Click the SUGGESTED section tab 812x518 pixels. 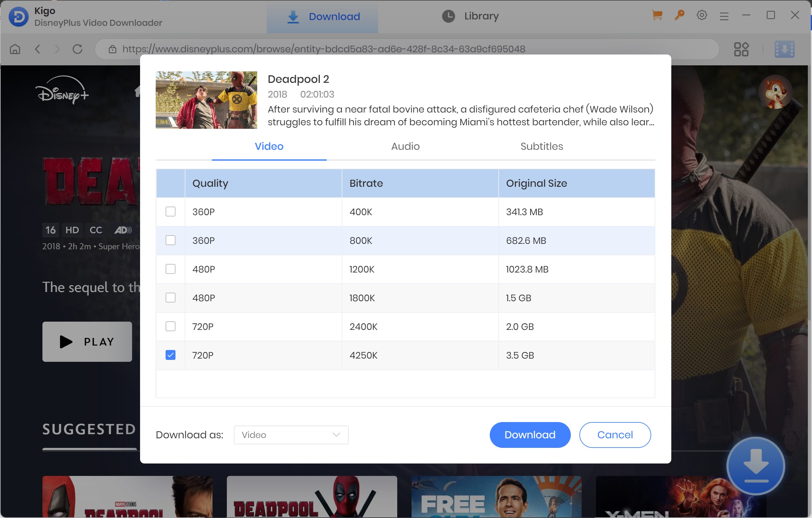(89, 429)
